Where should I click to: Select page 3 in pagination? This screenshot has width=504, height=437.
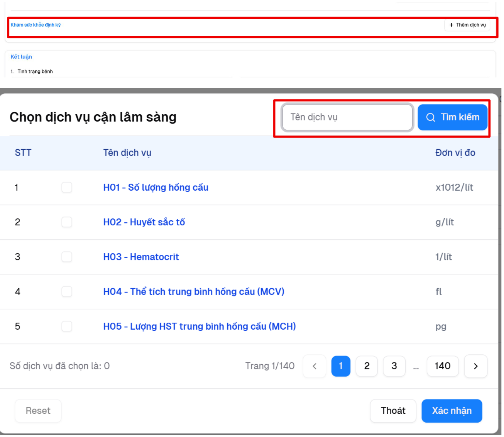394,366
